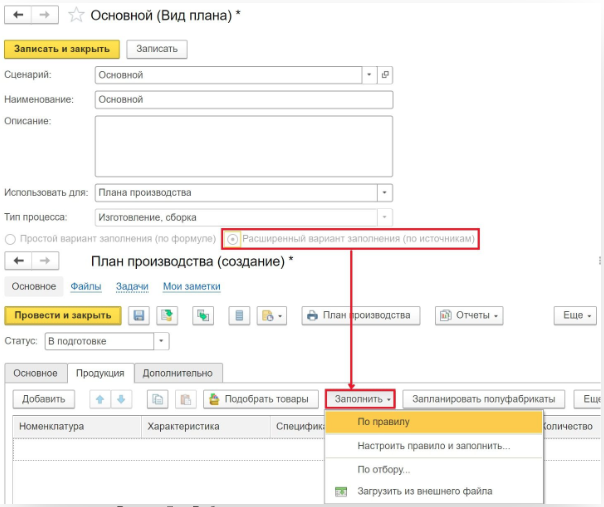
Task: Click the favorite star next to Основной title
Action: pos(76,15)
